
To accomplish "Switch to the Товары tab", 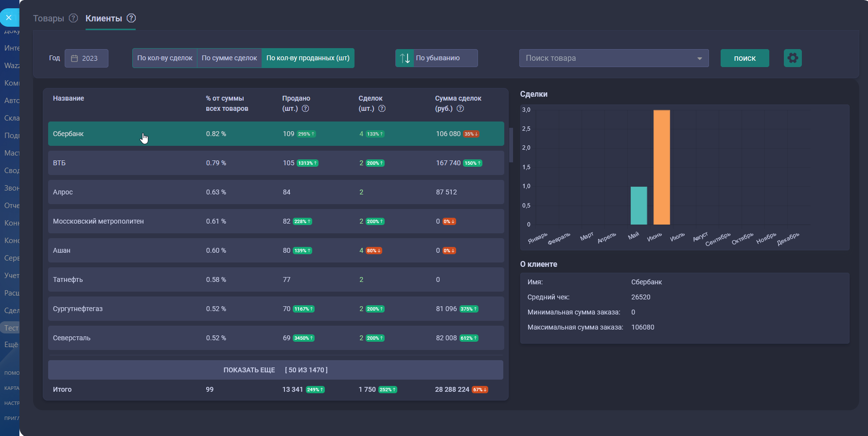I will coord(49,18).
